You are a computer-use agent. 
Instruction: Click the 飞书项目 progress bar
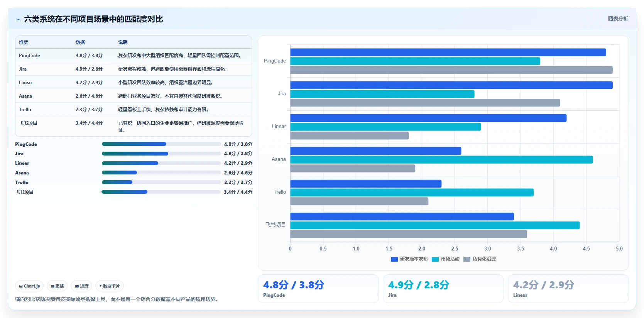coord(161,192)
